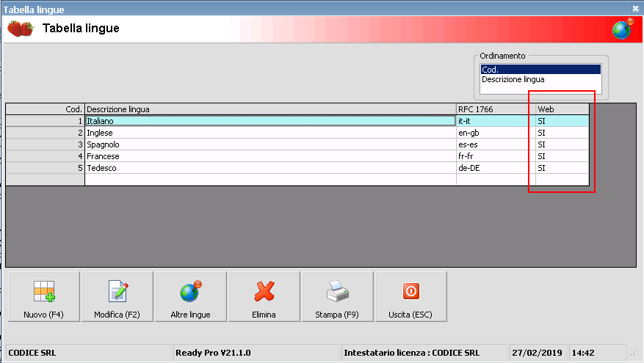Click the Descrizione lingua column header
Screen dimensions: 644x363
(270, 109)
